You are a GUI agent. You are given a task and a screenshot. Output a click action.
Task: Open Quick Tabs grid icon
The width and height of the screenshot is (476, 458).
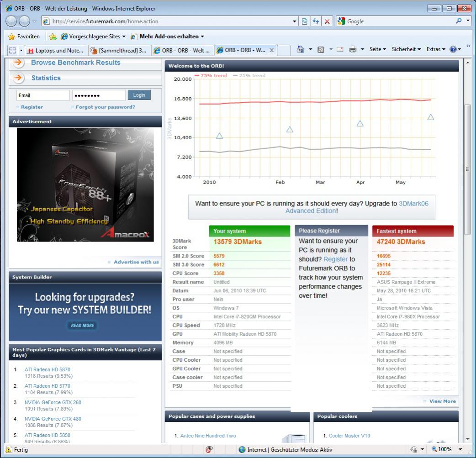click(x=12, y=50)
